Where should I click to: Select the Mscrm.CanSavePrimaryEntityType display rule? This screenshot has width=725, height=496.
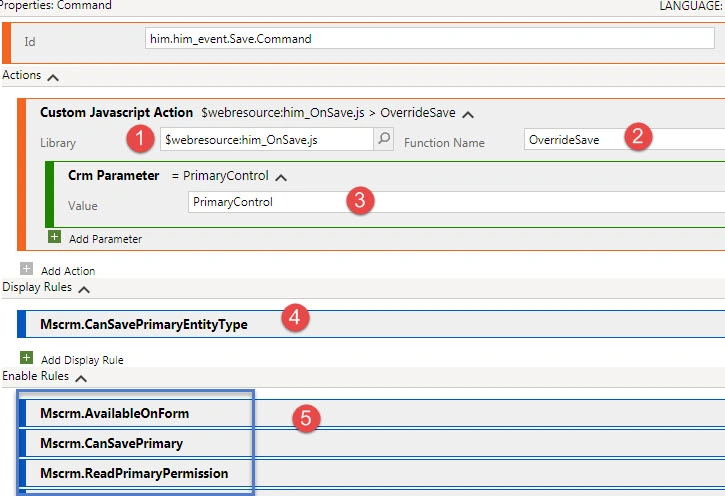click(371, 324)
